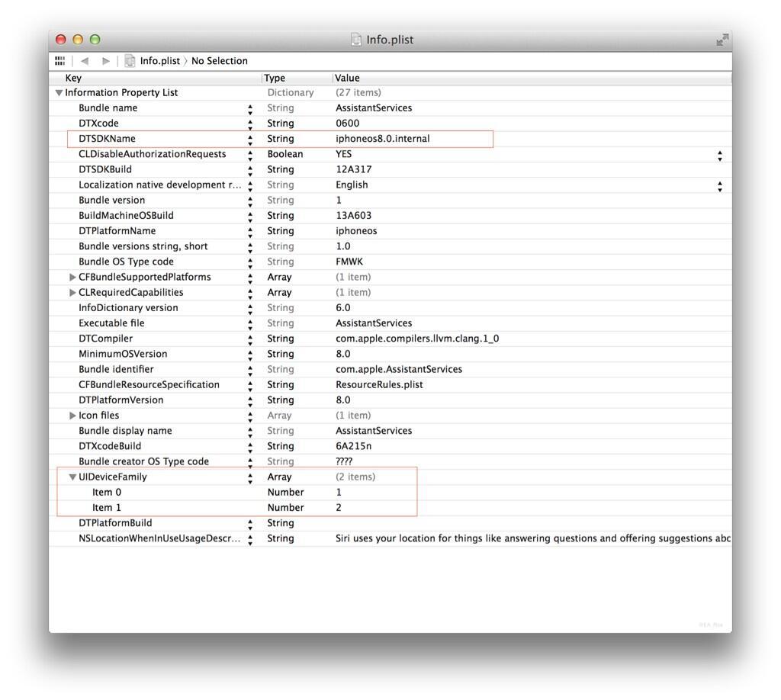The width and height of the screenshot is (781, 700).
Task: Click the 0600 DTXcode value
Action: pos(347,123)
